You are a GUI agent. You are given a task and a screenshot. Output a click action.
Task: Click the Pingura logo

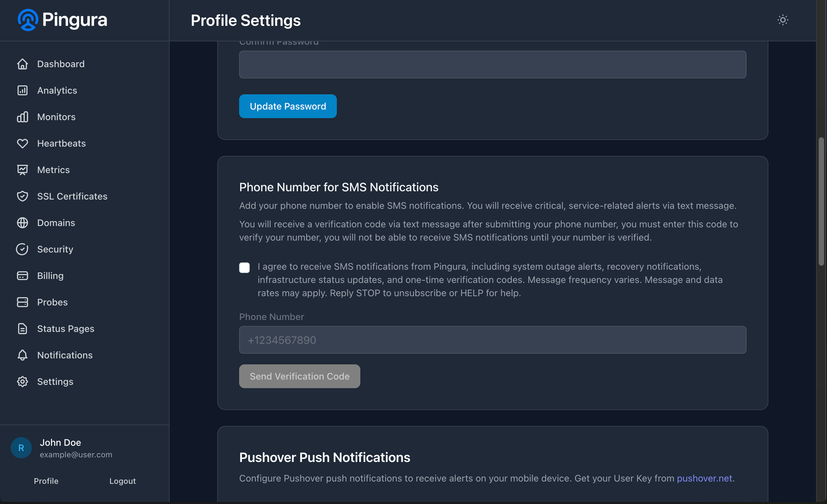(x=62, y=20)
